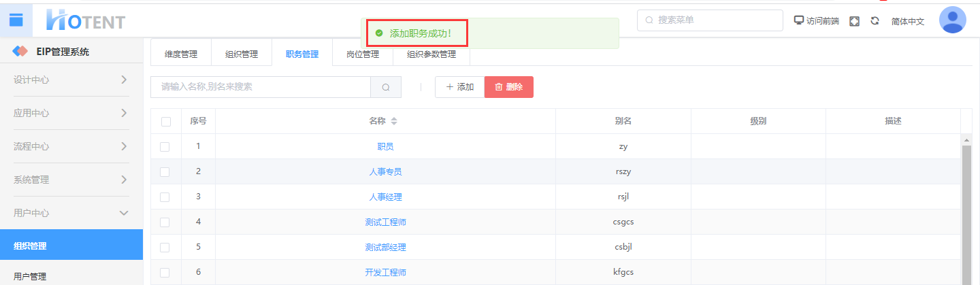Expand the 流程中心 sidebar menu
The width and height of the screenshot is (980, 285).
(x=71, y=146)
